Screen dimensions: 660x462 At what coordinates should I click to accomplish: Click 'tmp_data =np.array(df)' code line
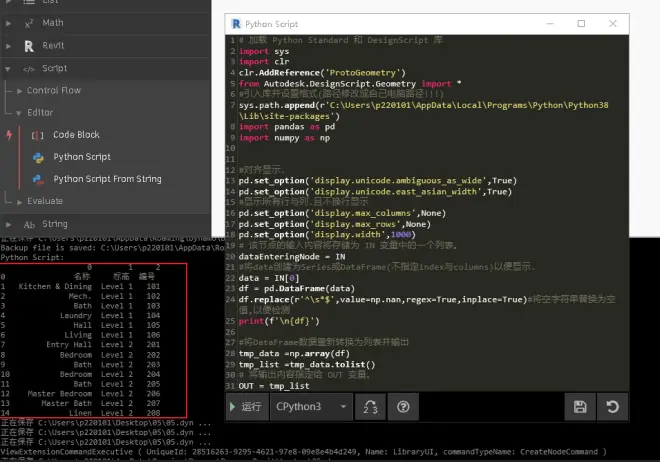tap(294, 353)
